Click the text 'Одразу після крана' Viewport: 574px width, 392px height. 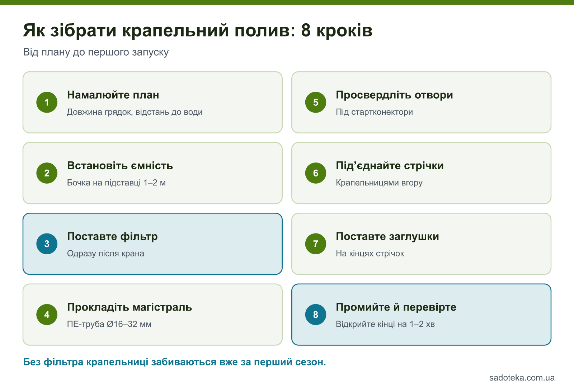click(105, 254)
